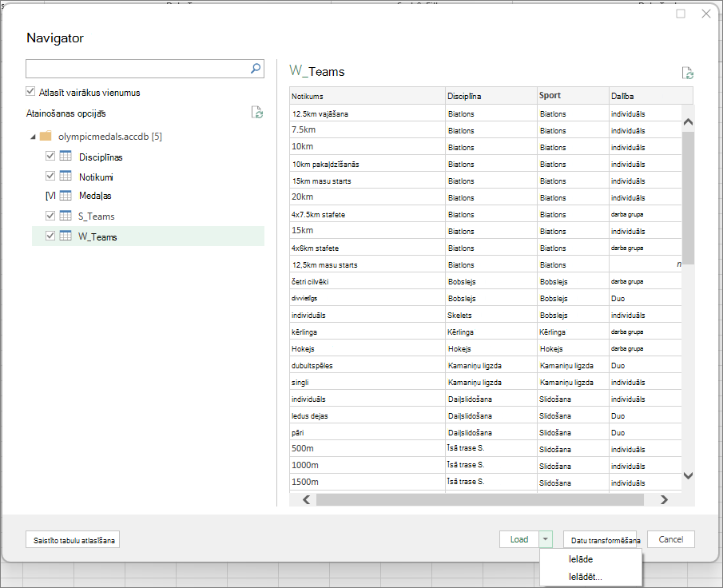Image resolution: width=723 pixels, height=588 pixels.
Task: Click the Medaļas table icon
Action: [66, 196]
